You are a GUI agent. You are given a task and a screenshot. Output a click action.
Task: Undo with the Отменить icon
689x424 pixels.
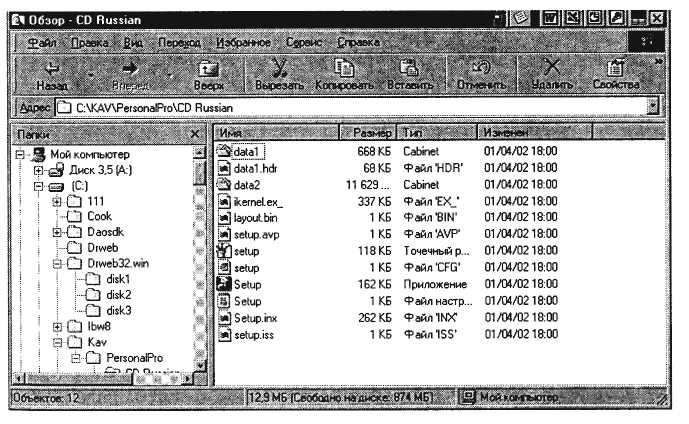[x=481, y=75]
